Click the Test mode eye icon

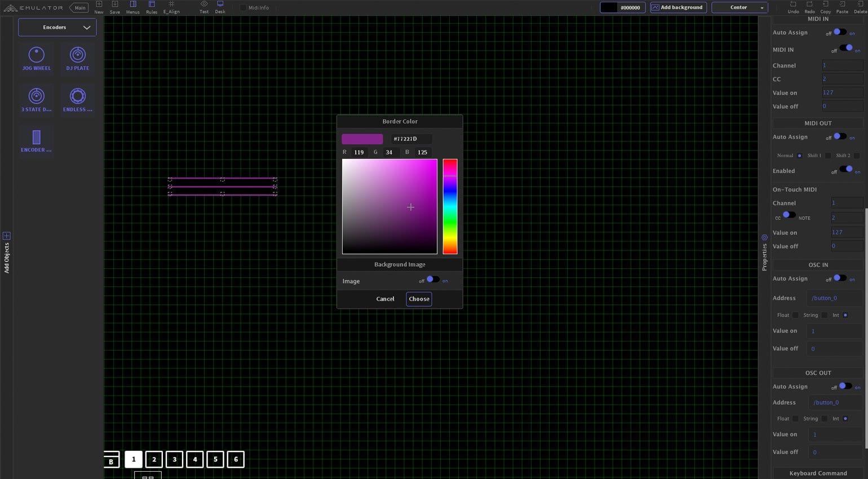coord(204,5)
